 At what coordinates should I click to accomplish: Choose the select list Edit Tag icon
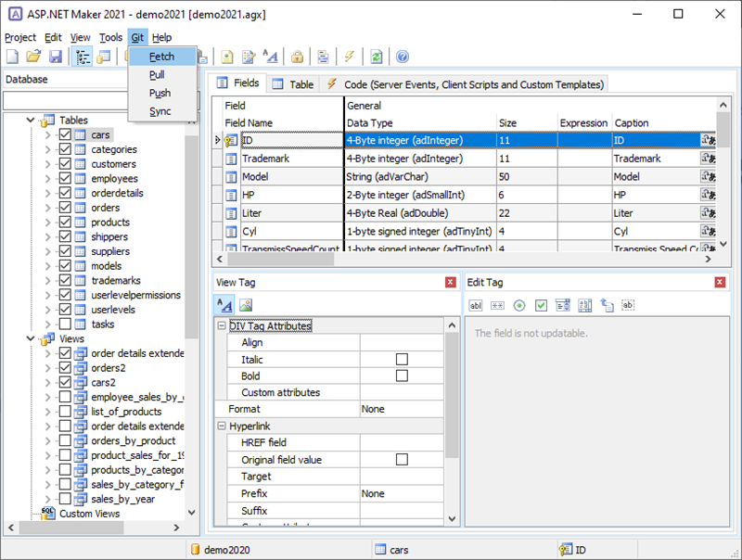click(563, 306)
